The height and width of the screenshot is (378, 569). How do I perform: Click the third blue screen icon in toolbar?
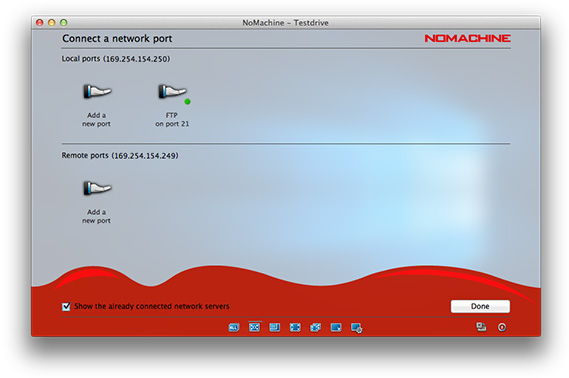tap(275, 327)
